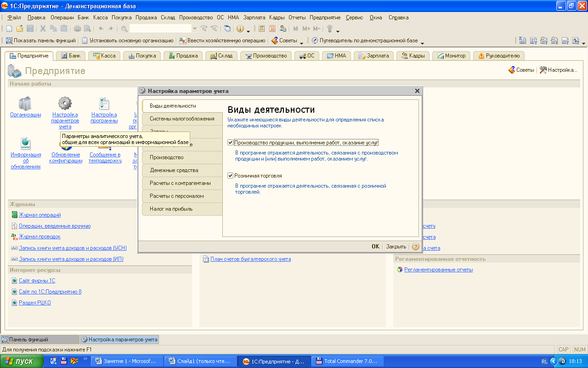Click the calculator icon in toolbar

point(262,29)
